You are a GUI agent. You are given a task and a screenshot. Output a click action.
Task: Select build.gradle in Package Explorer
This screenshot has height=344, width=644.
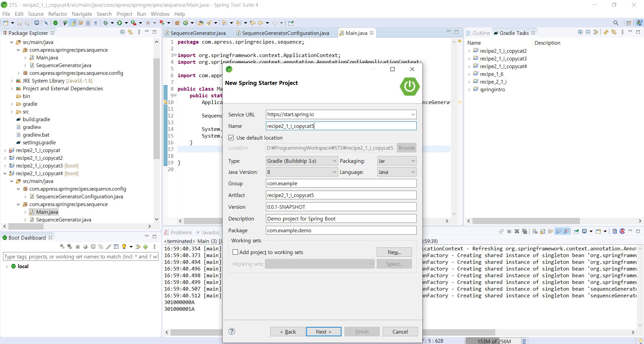coord(36,119)
